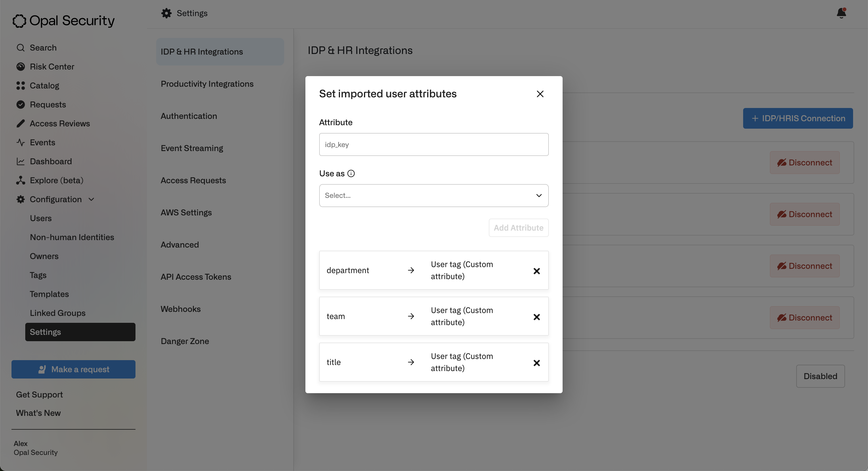Click the first Disconnect button
868x471 pixels.
click(804, 163)
